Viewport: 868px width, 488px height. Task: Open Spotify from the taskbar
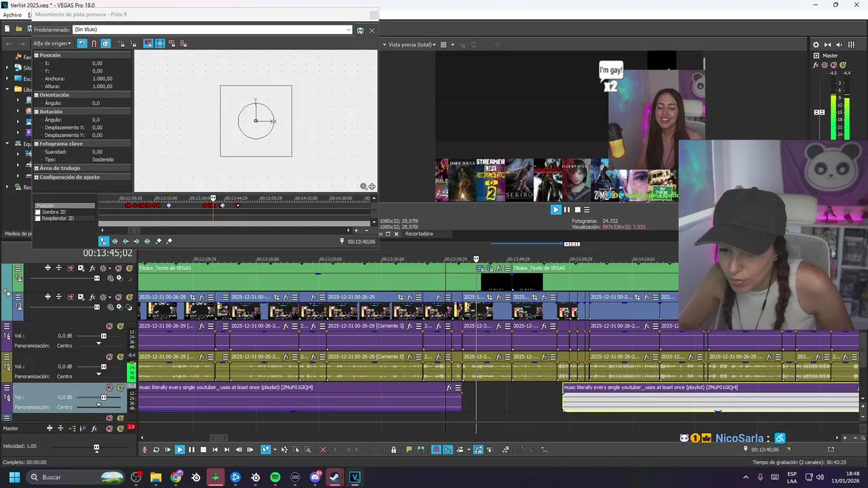(275, 477)
